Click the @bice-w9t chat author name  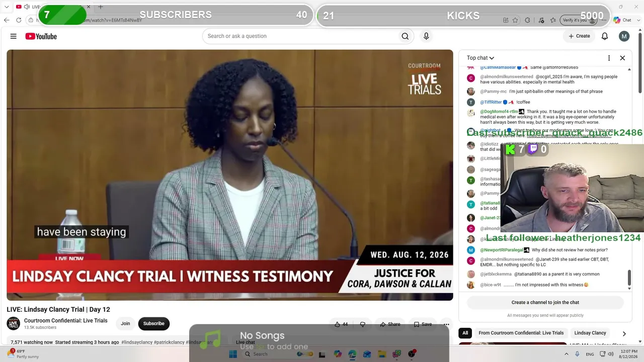pyautogui.click(x=491, y=285)
